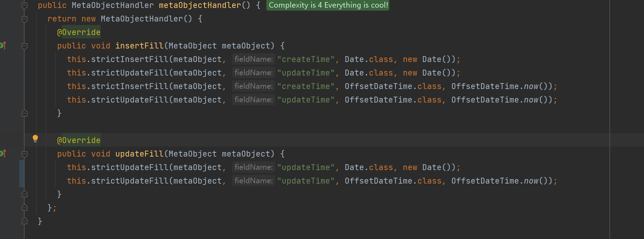Collapse the updateFill method body
The height and width of the screenshot is (239, 644).
coord(25,154)
